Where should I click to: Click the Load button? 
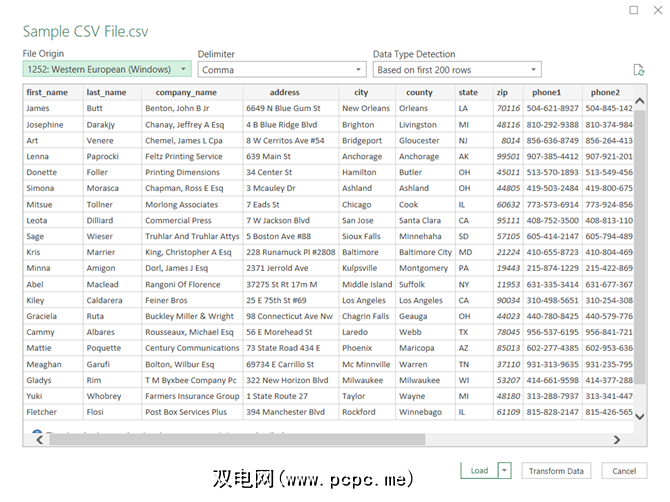479,470
